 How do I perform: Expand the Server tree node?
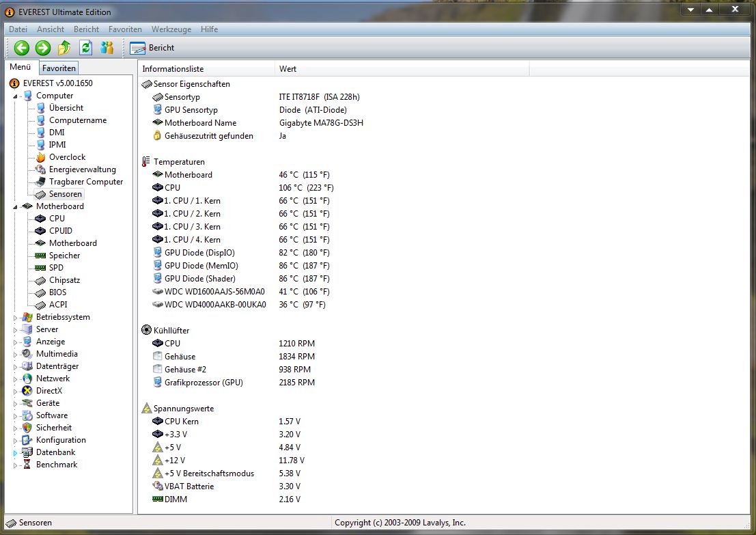[x=15, y=330]
